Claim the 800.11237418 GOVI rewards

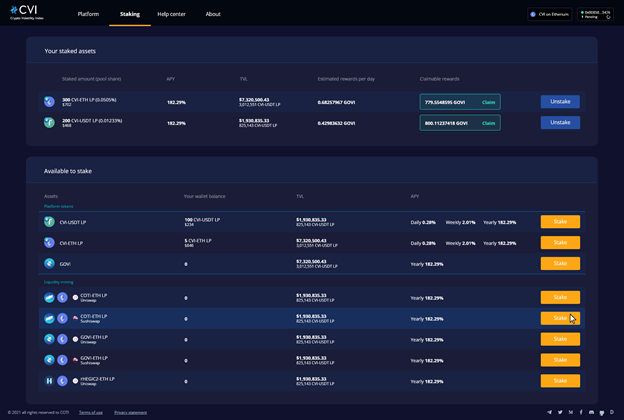click(488, 123)
